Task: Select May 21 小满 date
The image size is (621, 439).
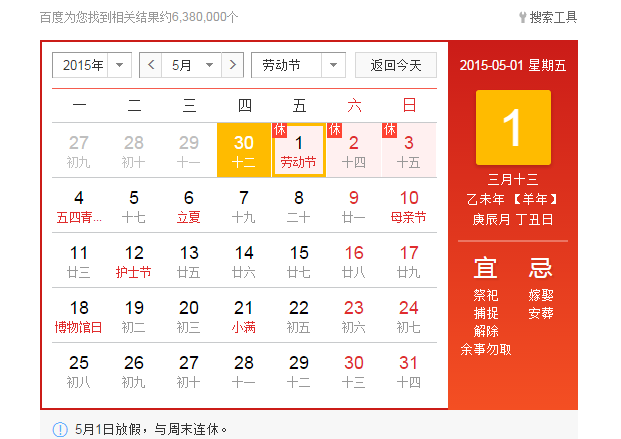Action: coord(244,315)
